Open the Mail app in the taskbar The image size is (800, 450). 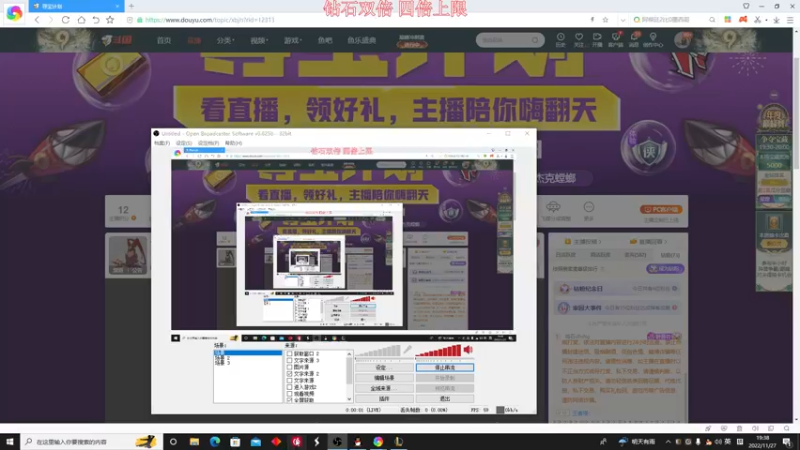pos(255,441)
